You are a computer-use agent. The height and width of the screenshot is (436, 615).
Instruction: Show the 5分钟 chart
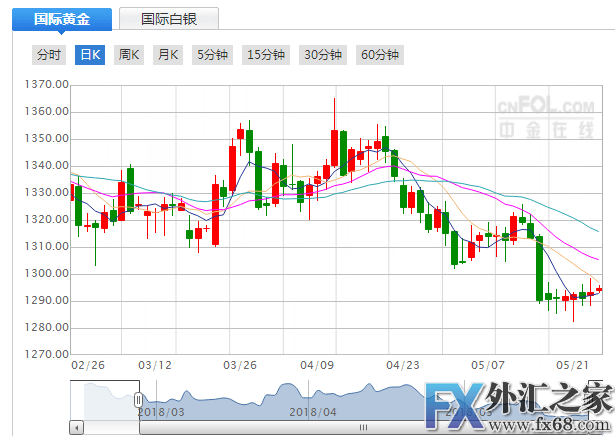212,54
